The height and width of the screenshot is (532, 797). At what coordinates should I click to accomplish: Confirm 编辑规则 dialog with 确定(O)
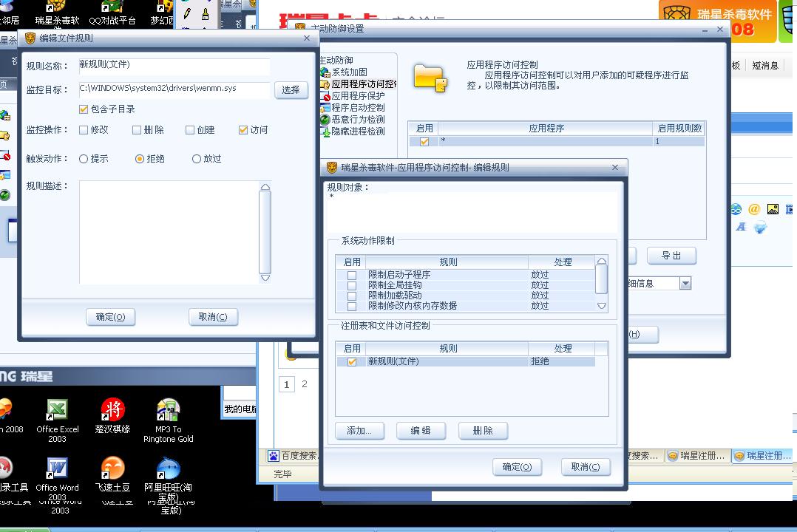pos(517,467)
